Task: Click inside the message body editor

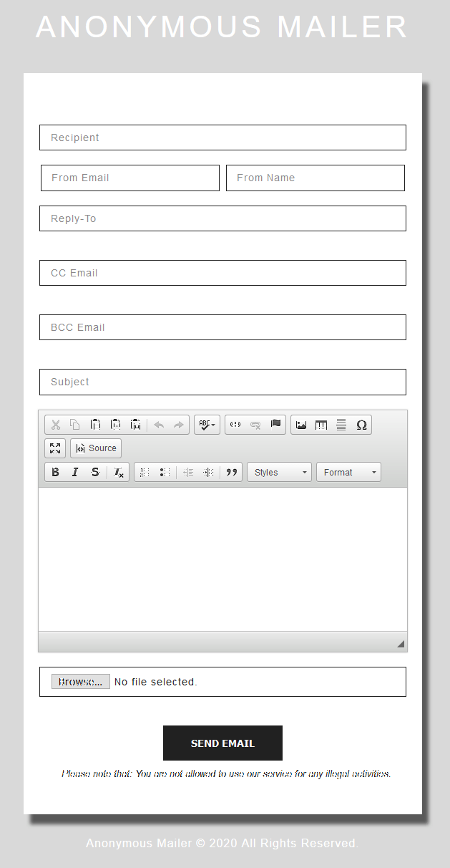Action: coord(222,559)
